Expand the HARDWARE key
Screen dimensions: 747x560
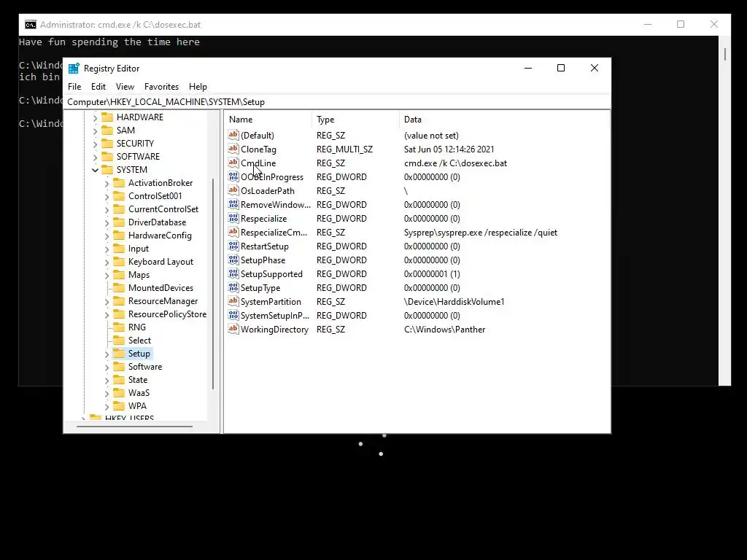tap(95, 117)
